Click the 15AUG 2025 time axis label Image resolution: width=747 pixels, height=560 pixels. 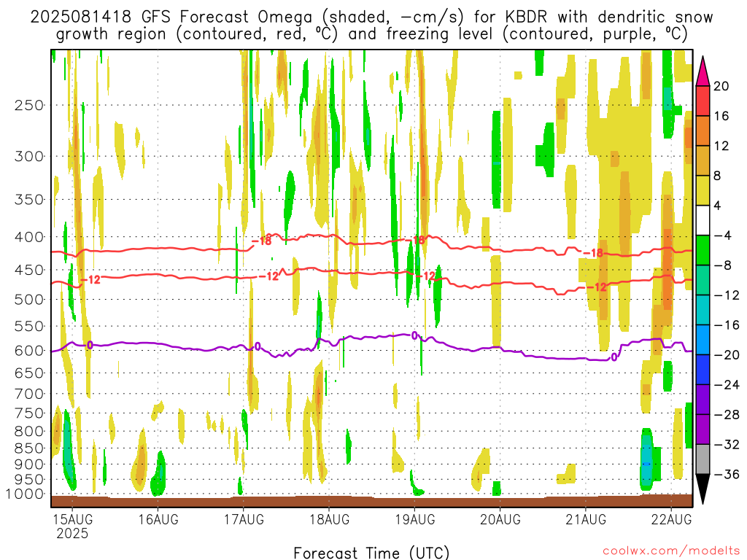click(x=72, y=526)
